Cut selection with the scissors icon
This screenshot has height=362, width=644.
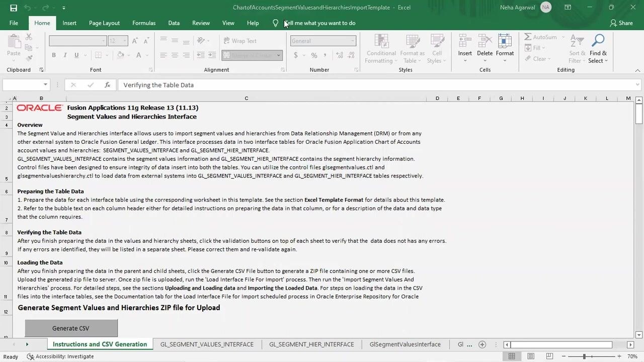coord(29,37)
